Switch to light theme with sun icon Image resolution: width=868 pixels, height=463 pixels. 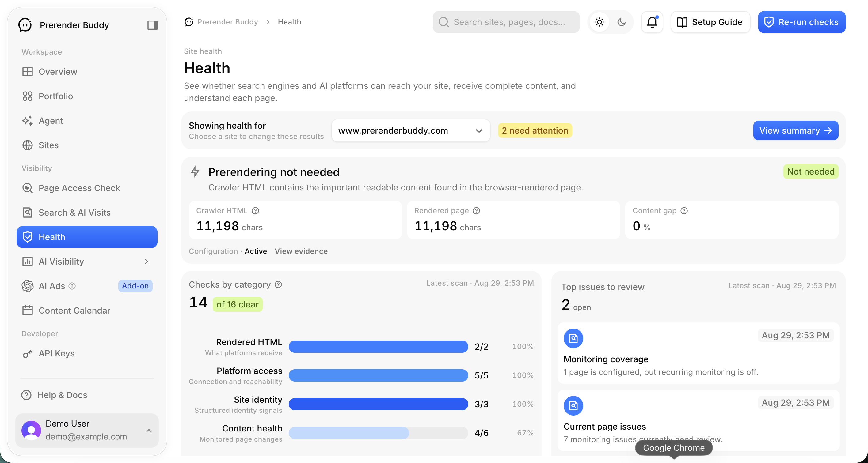tap(600, 22)
